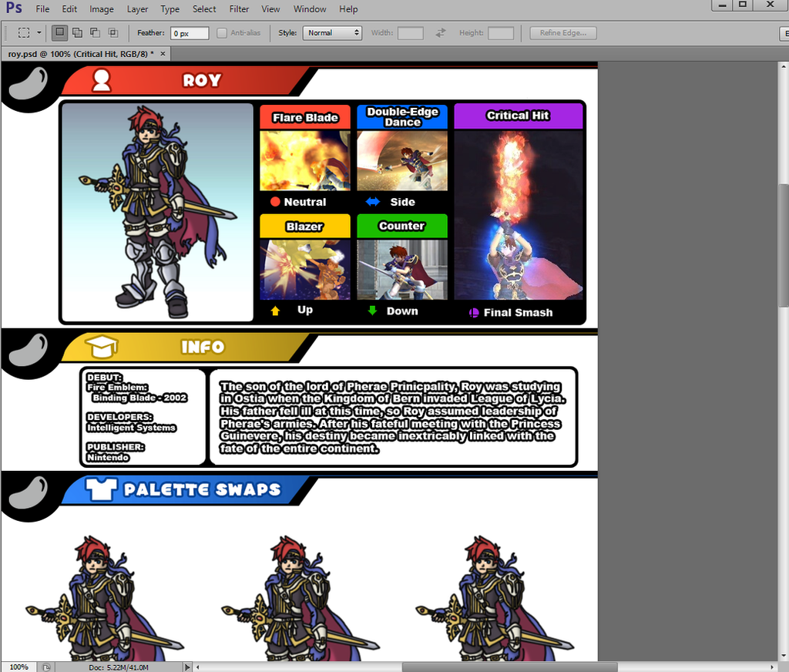
Task: Click the vertical scrollbar down arrow
Action: 784,657
